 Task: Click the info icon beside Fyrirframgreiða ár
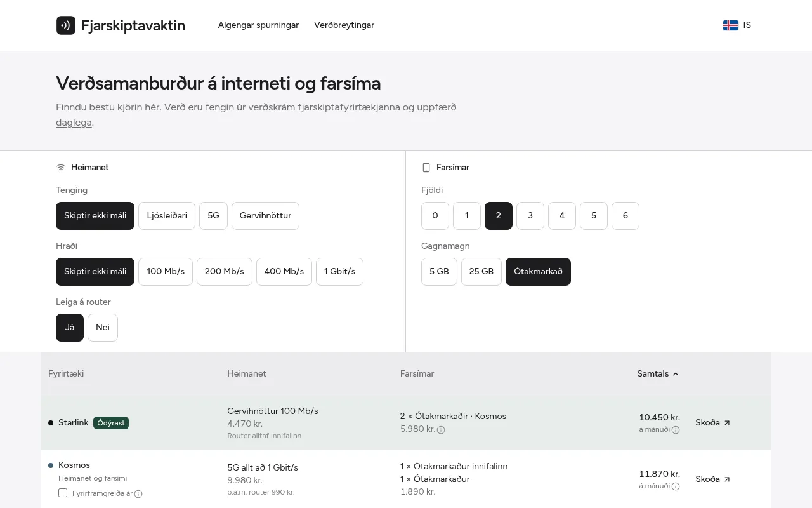coord(138,494)
